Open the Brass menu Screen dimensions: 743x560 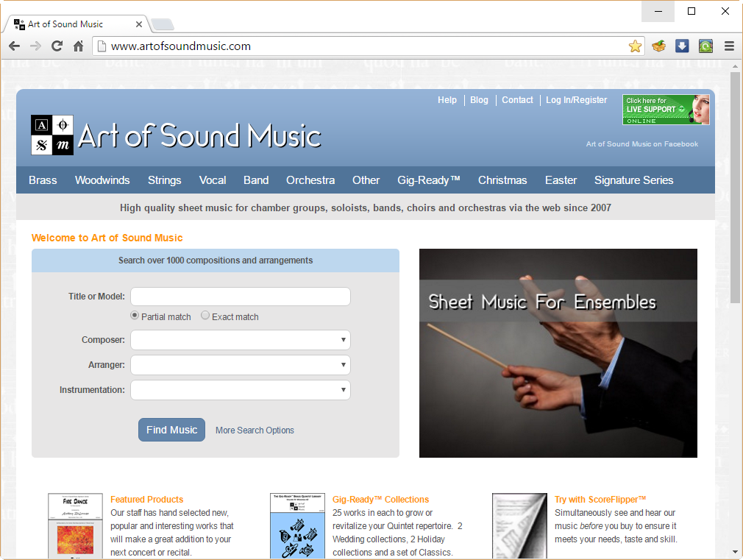pyautogui.click(x=43, y=180)
